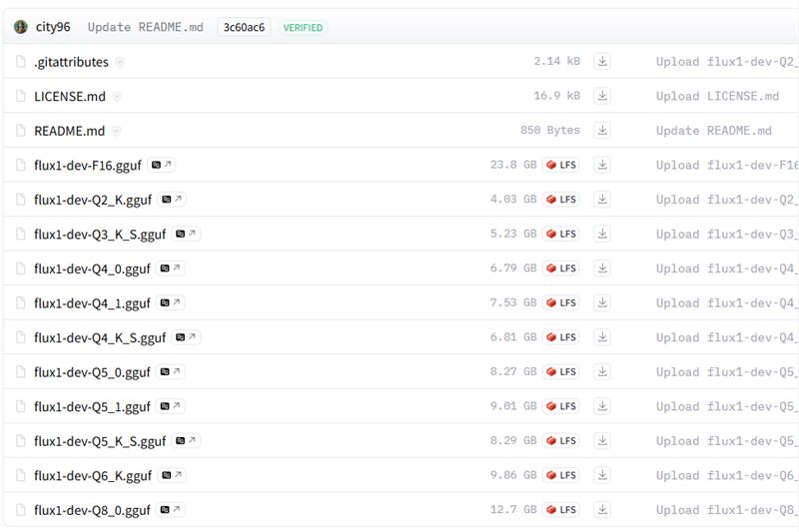The height and width of the screenshot is (532, 799).
Task: Open GGUF viewer icon for flux1-dev-Q2_K.gguf
Action: coord(172,199)
